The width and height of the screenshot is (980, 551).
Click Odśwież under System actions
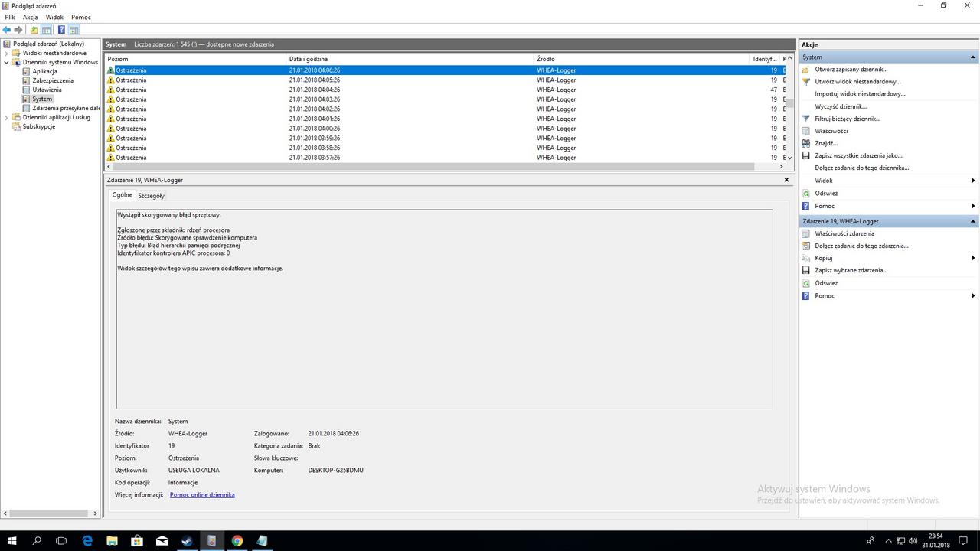point(826,193)
